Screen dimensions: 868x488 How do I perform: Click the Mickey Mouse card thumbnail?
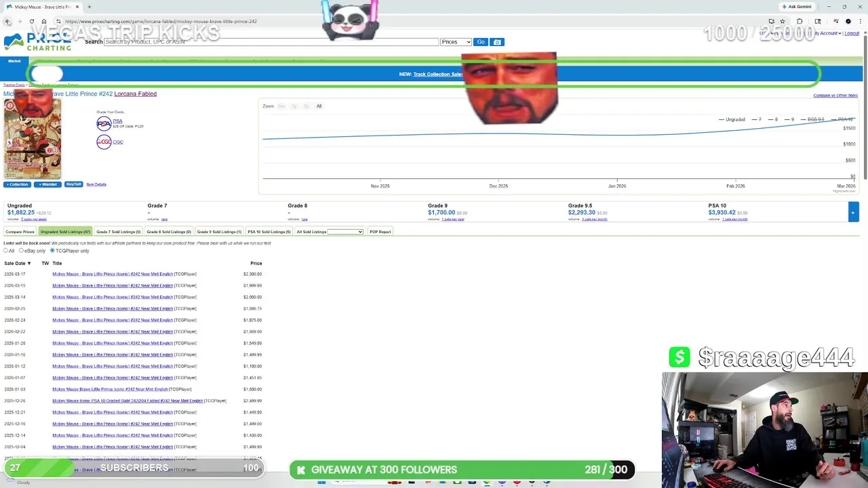point(32,139)
